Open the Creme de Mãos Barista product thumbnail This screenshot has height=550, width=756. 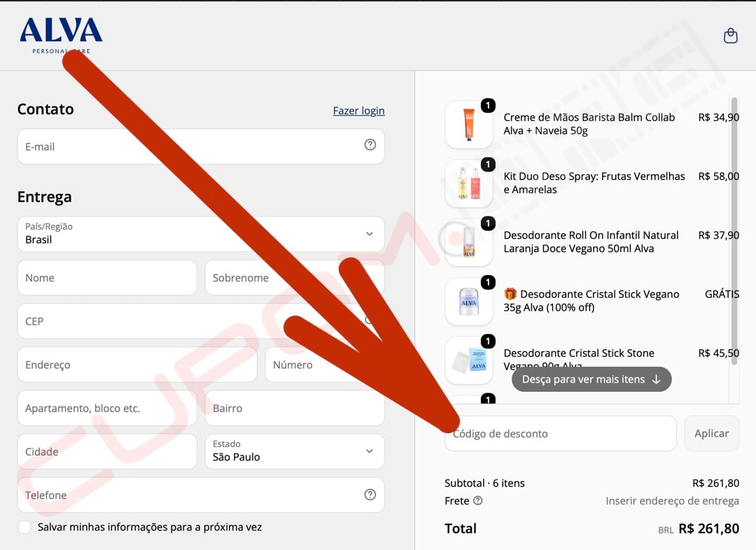coord(468,125)
